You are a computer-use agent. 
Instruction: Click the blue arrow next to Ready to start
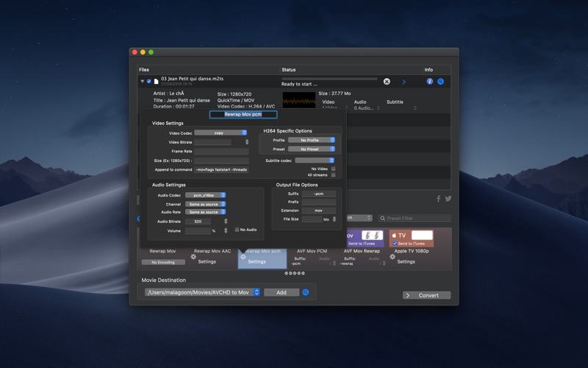(x=404, y=82)
